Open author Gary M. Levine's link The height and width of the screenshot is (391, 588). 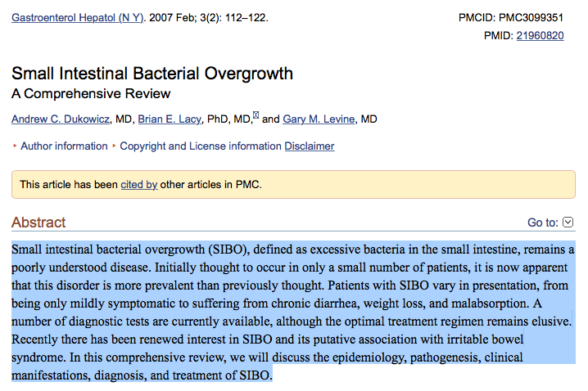tap(320, 119)
